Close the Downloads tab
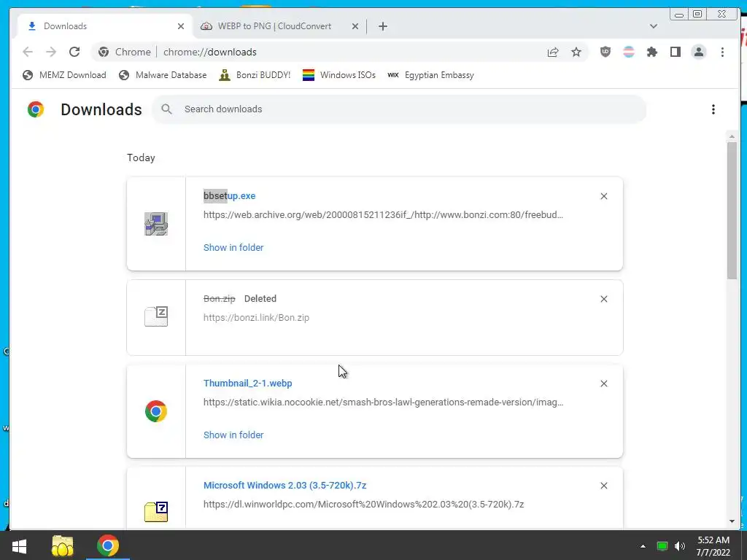Image resolution: width=747 pixels, height=560 pixels. [x=181, y=26]
